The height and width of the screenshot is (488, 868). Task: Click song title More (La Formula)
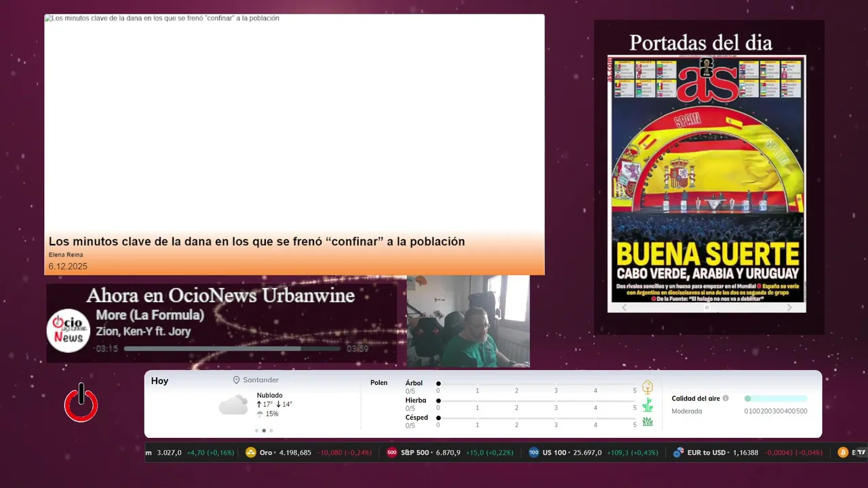tap(150, 315)
